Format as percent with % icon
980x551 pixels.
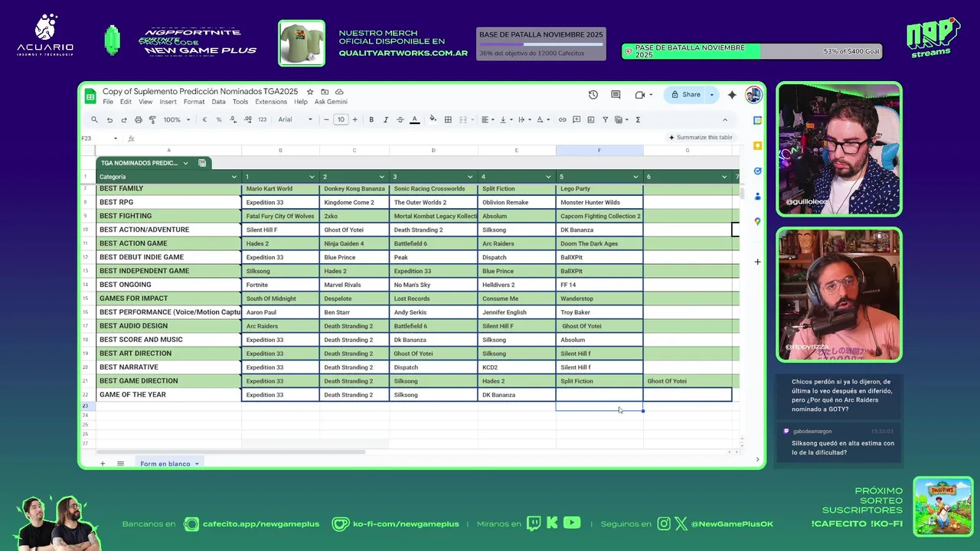219,119
